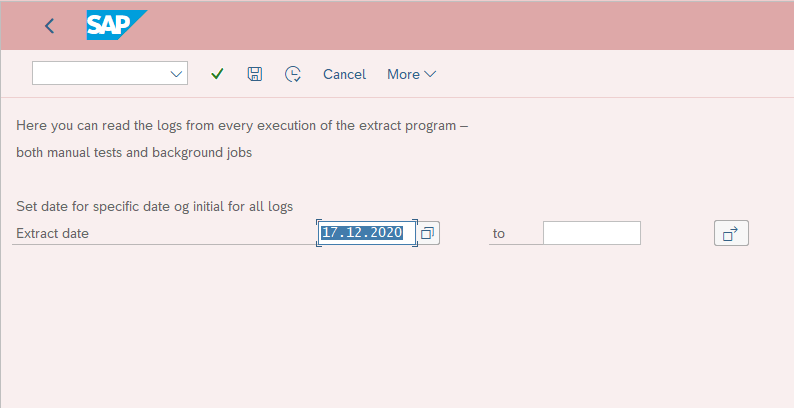
Task: Focus the command field text box
Action: point(101,73)
